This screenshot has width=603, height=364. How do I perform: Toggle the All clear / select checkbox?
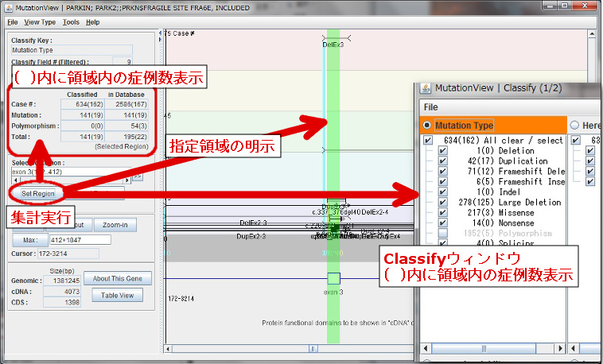(429, 140)
